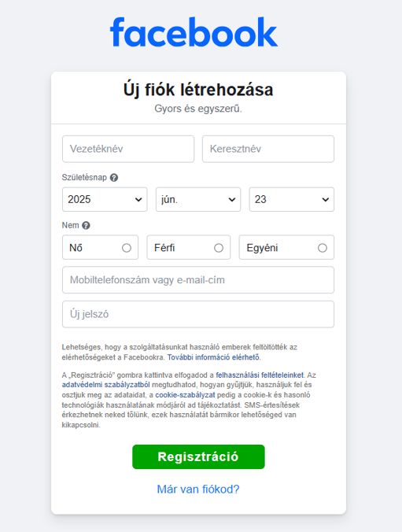Click the Új jelszó password field
Screen dimensions: 402x532
[198, 314]
